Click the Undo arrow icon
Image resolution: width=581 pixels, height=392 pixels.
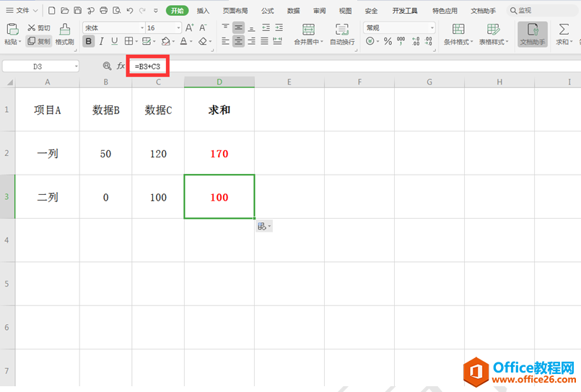(129, 11)
